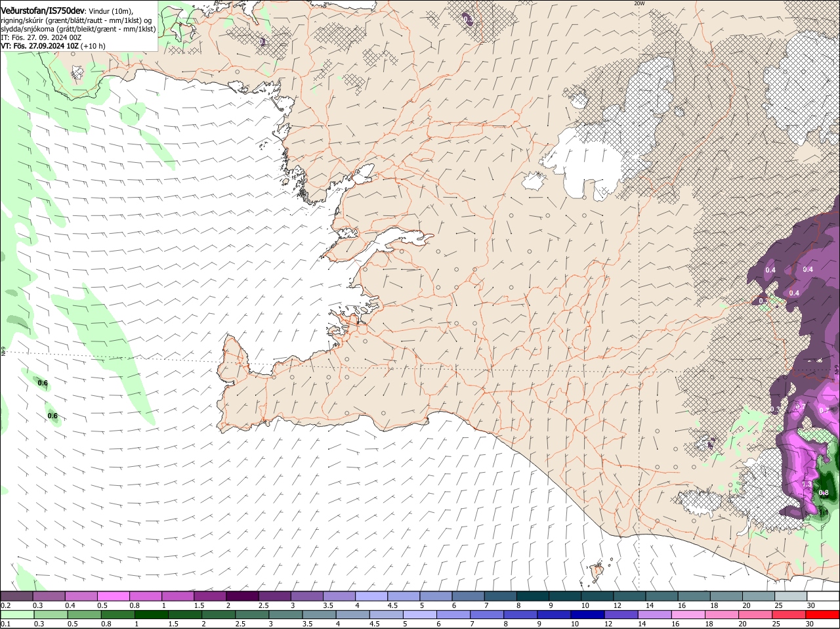Screen dimensions: 840x629
Task: Click the lower '0.6' value over the western sea
Action: click(52, 416)
